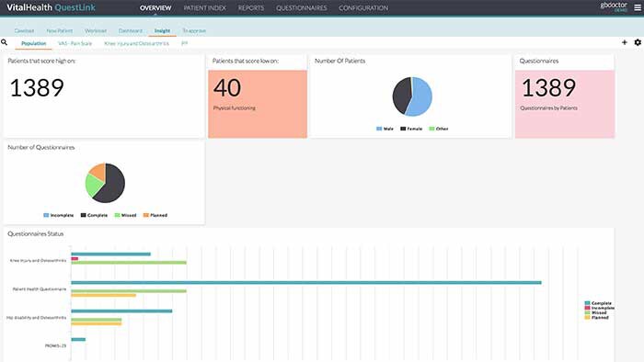The width and height of the screenshot is (644, 362).
Task: Open the To approve tab
Action: pos(194,30)
